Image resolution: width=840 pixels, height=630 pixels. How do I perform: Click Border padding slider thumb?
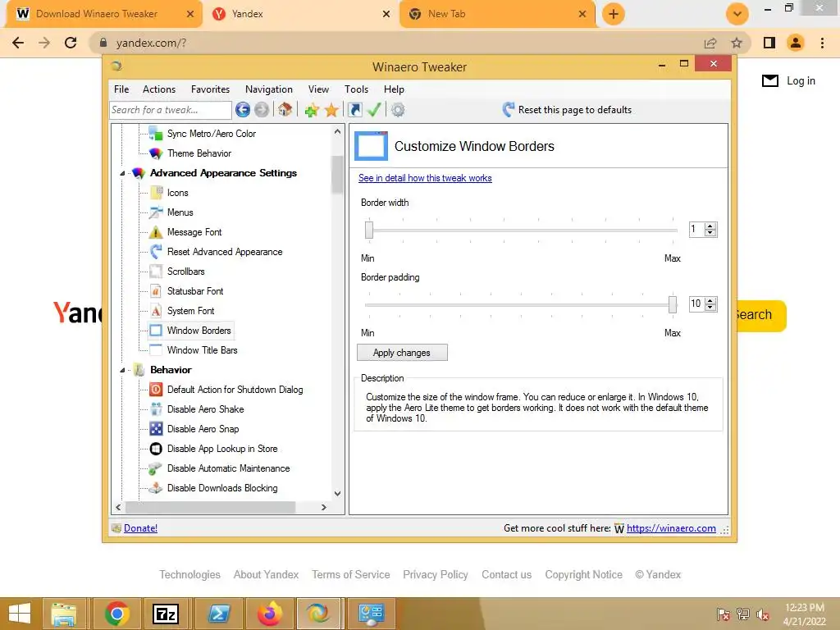coord(673,304)
